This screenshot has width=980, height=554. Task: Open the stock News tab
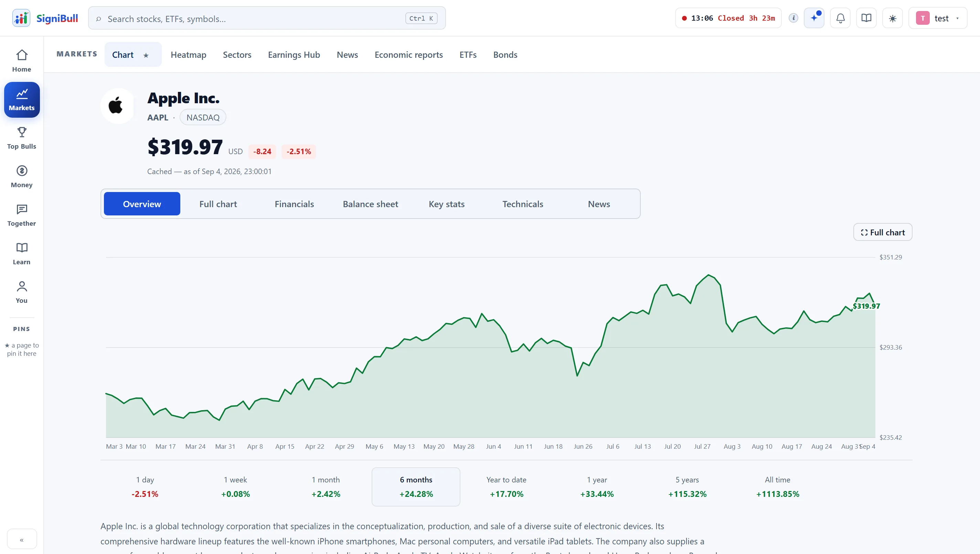tap(599, 204)
